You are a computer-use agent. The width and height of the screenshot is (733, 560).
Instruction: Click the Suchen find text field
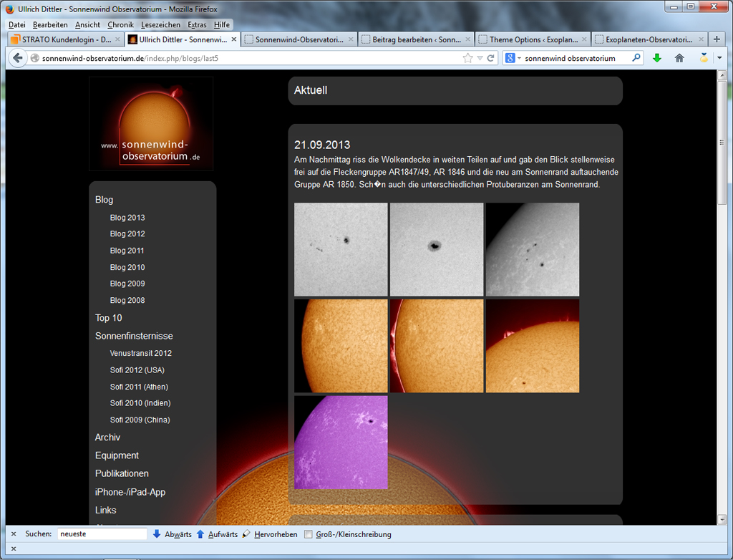point(102,534)
